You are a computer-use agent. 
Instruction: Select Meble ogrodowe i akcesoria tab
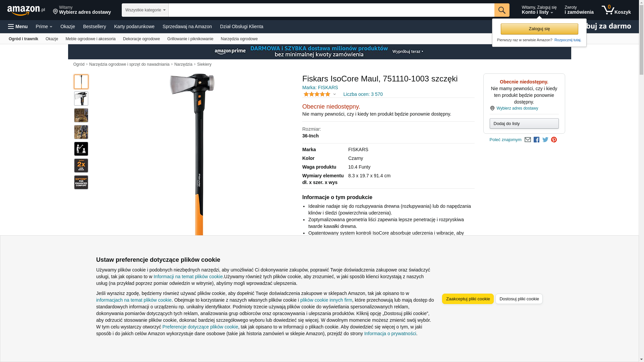(90, 39)
